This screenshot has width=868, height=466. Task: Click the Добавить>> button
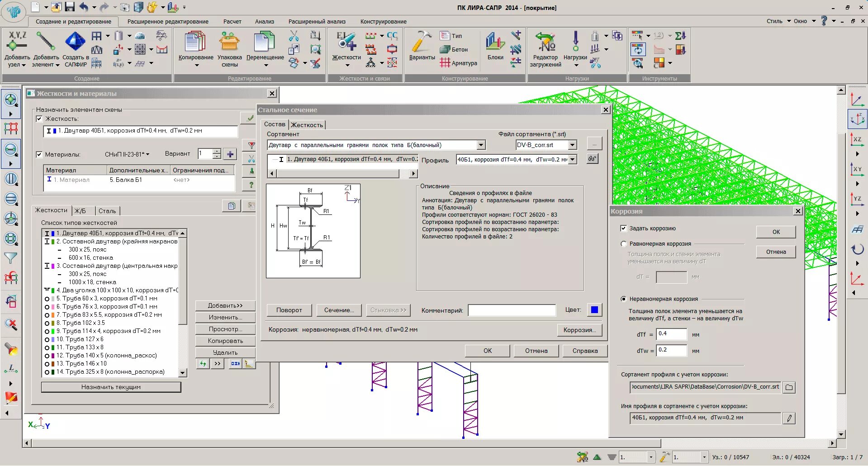[225, 305]
